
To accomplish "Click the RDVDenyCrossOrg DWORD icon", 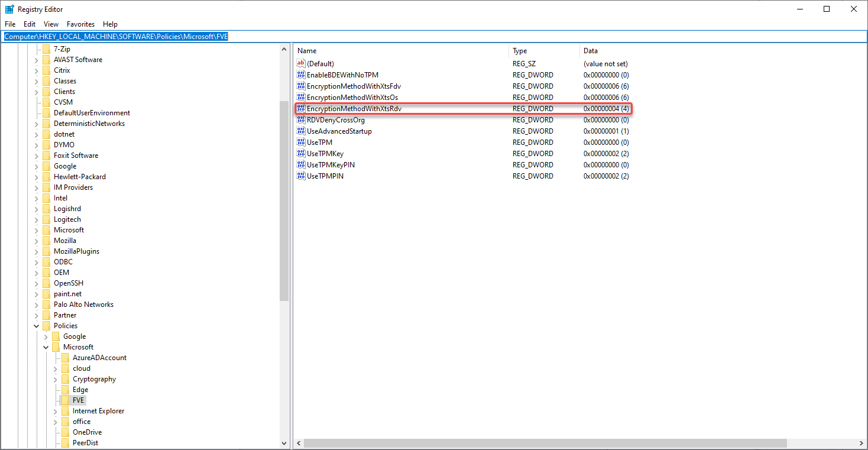I will 301,120.
